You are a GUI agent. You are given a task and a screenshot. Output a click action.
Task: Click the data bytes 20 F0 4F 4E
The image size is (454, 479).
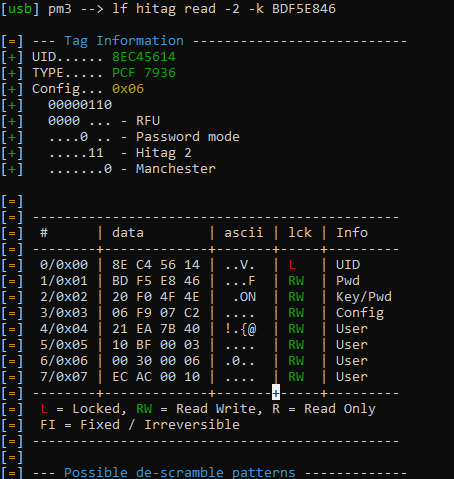[x=156, y=297]
